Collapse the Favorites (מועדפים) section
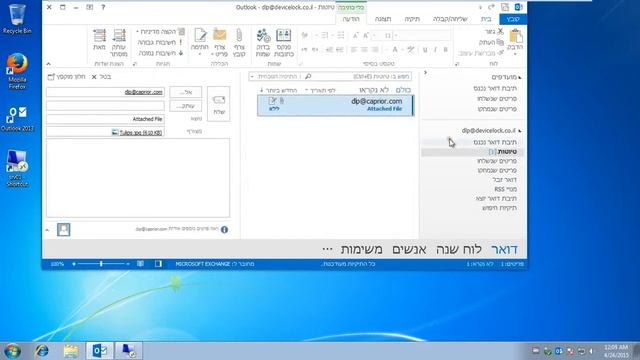This screenshot has width=640, height=360. tap(520, 77)
